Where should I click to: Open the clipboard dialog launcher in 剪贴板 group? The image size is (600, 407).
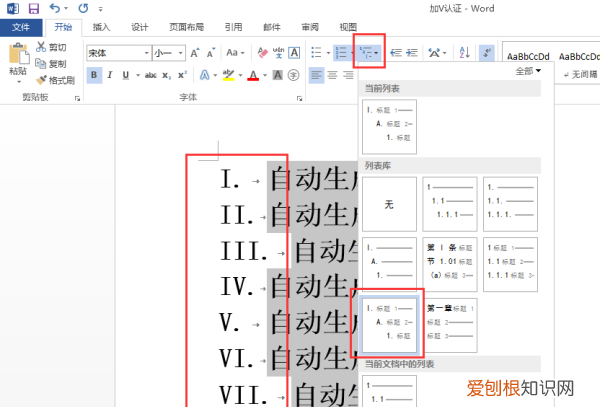click(78, 99)
